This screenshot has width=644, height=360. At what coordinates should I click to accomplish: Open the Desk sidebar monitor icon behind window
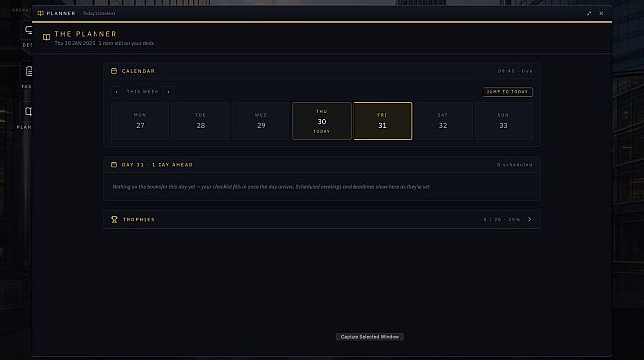pyautogui.click(x=29, y=30)
